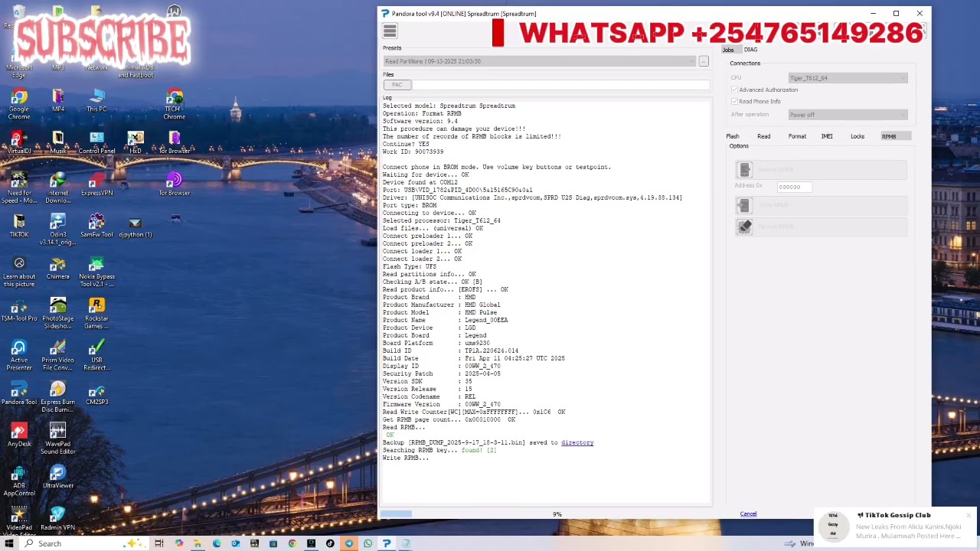The width and height of the screenshot is (980, 551).
Task: Click the presets browse ellipsis button
Action: [704, 61]
